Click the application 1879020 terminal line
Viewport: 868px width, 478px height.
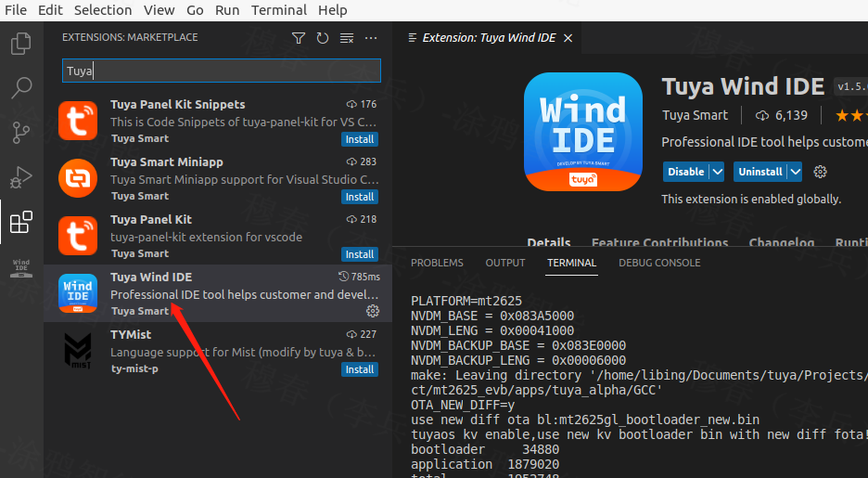pyautogui.click(x=485, y=464)
